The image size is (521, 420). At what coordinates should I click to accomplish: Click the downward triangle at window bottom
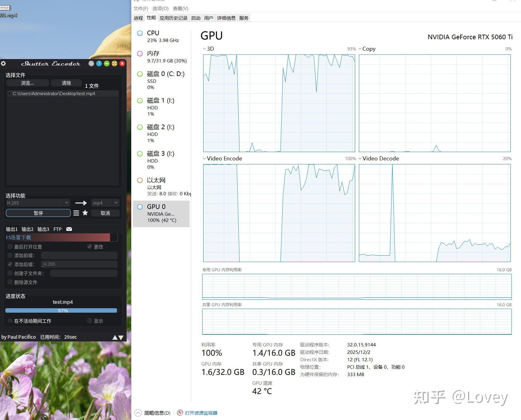point(121,337)
